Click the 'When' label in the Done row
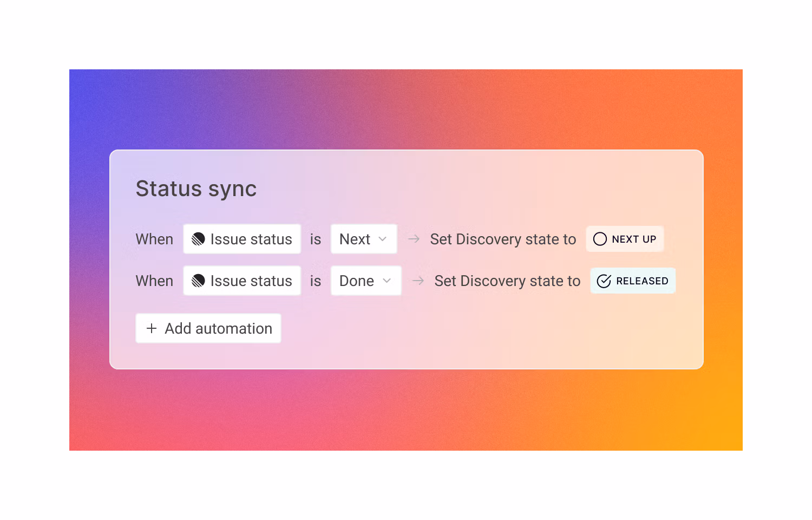 coord(154,281)
